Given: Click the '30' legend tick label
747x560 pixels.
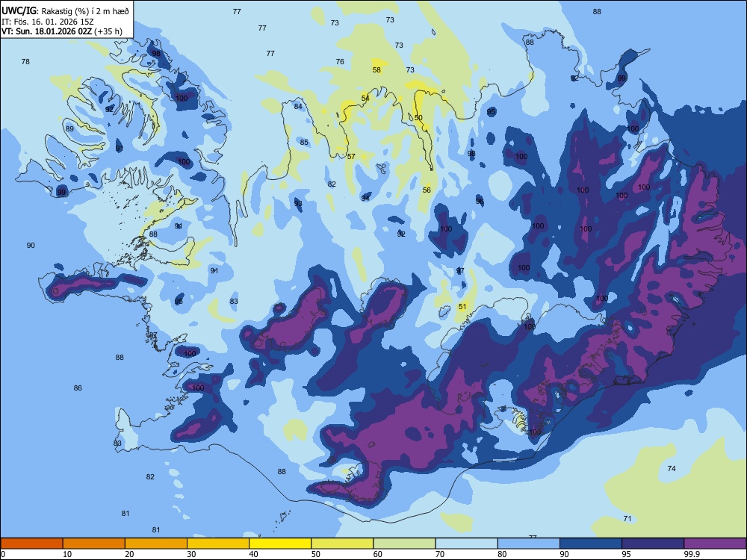Looking at the screenshot, I should [x=191, y=554].
